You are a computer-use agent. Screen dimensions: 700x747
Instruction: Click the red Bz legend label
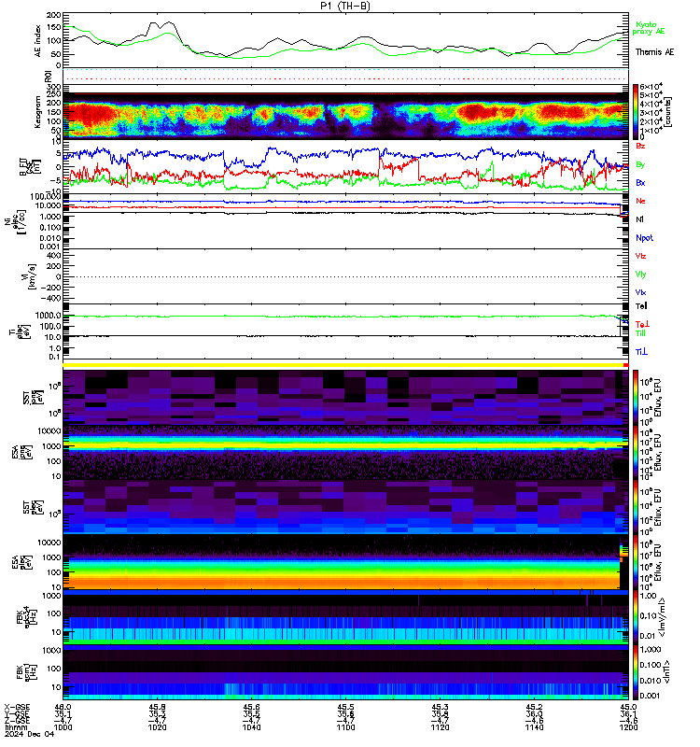pyautogui.click(x=640, y=146)
